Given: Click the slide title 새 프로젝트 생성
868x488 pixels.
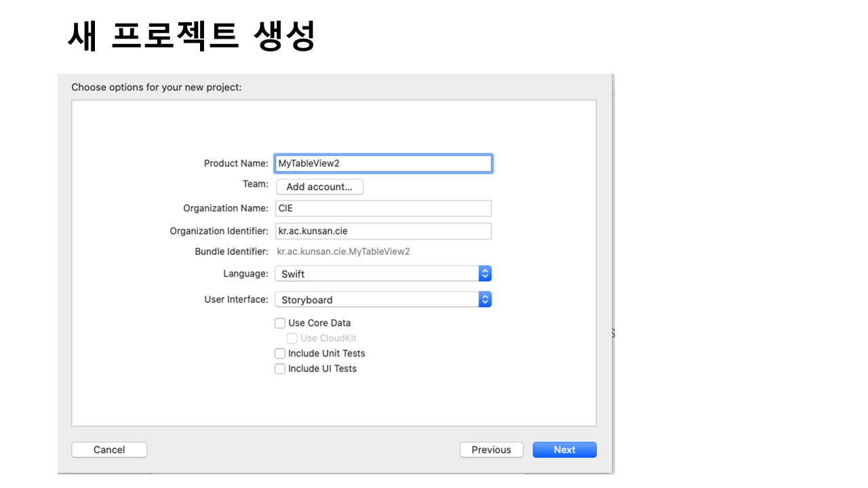Looking at the screenshot, I should tap(191, 36).
